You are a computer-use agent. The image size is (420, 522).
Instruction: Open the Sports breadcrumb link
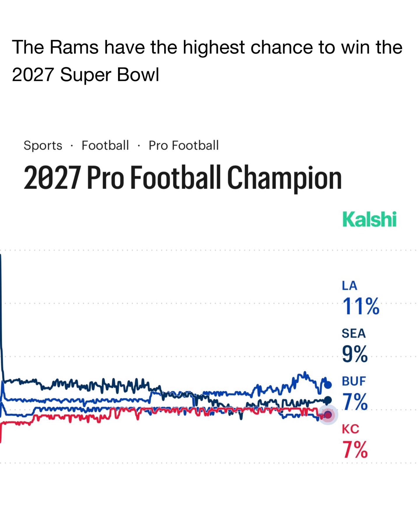(43, 145)
